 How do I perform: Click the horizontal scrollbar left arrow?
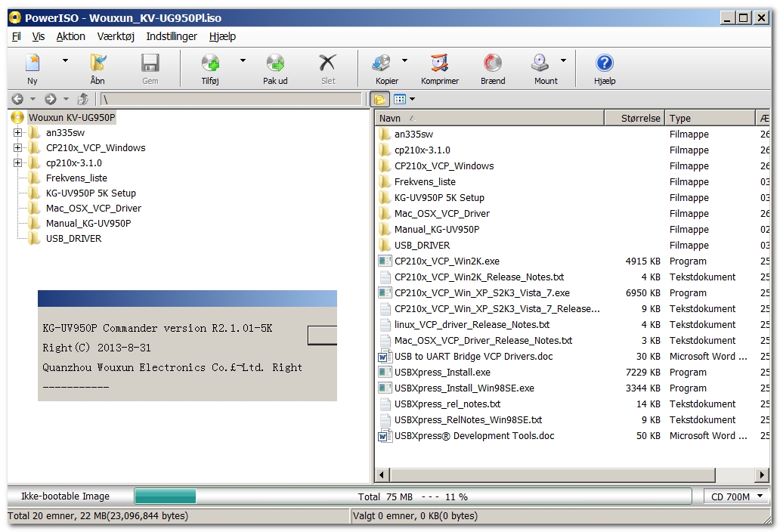(382, 475)
